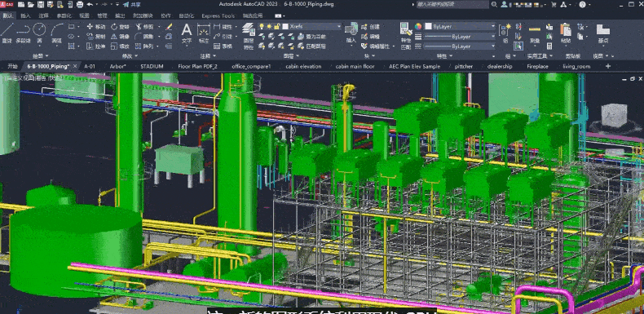The image size is (644, 314).
Task: Click the Plot/Print icon in quick access toolbar
Action: point(80,5)
